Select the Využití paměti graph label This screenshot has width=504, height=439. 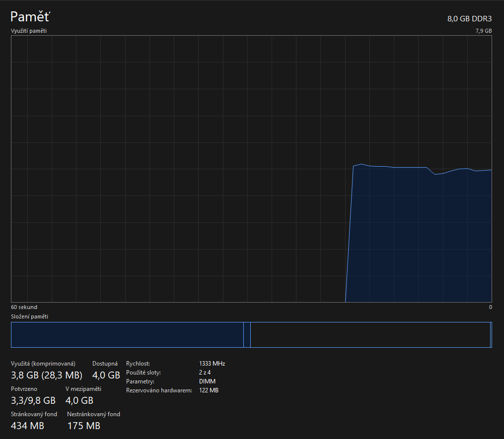pos(29,31)
